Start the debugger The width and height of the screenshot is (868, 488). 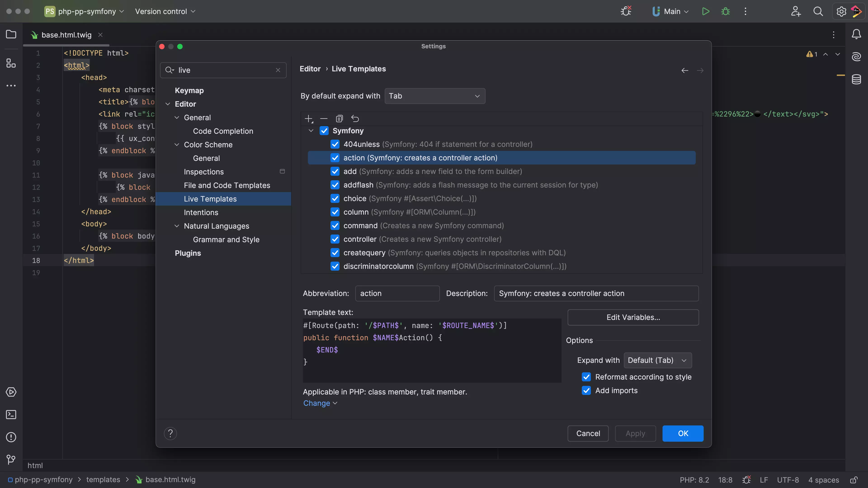725,11
